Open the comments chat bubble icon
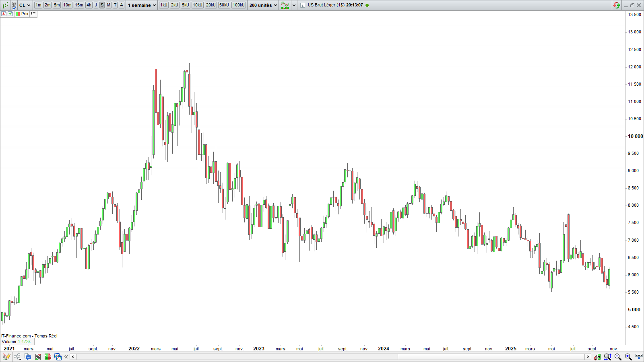 click(27, 357)
